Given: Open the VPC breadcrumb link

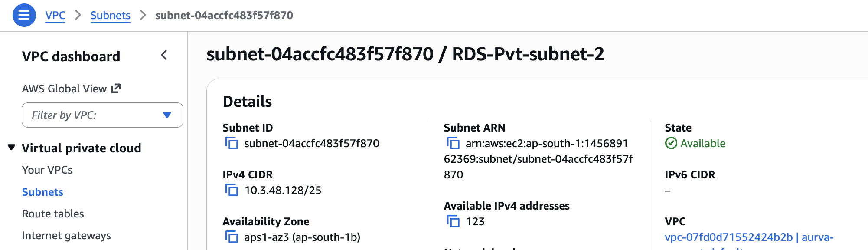Looking at the screenshot, I should click(x=55, y=16).
